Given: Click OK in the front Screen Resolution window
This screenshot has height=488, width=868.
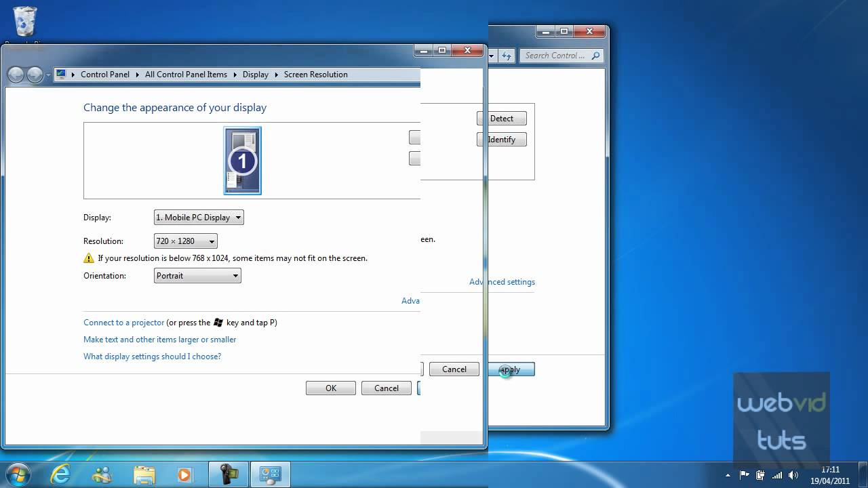Looking at the screenshot, I should (x=331, y=388).
